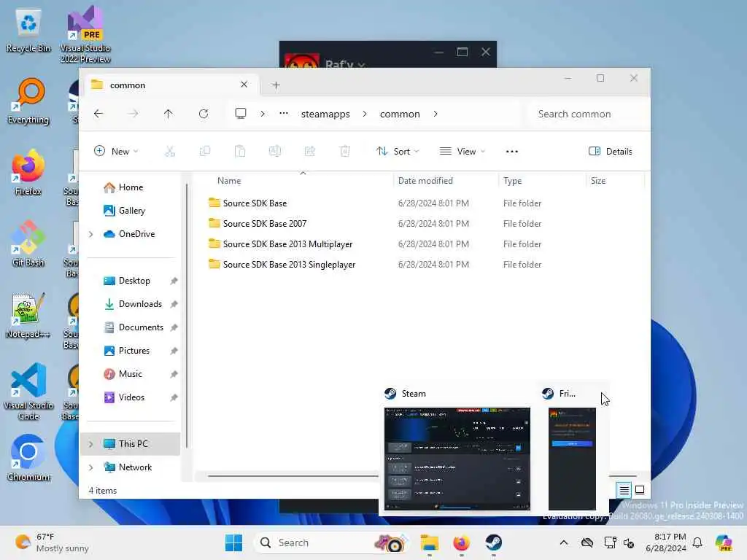The image size is (747, 560).
Task: Expand the OneDrive tree node
Action: (x=90, y=234)
